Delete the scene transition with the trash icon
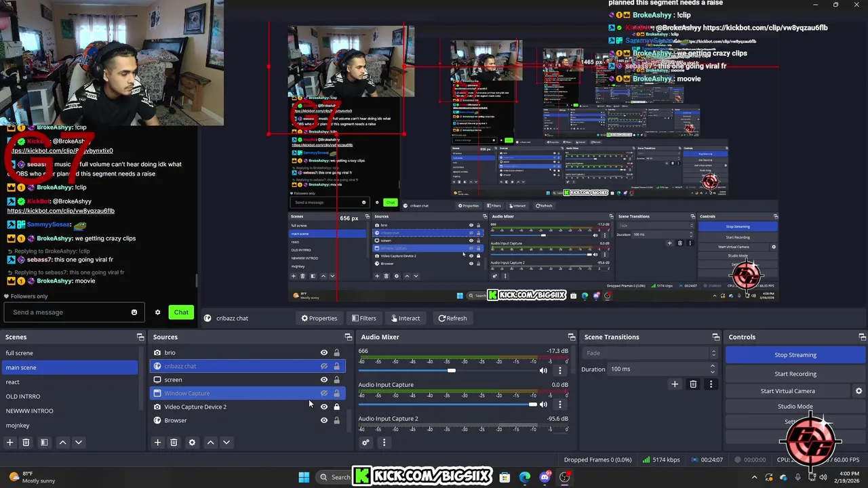 coord(693,384)
